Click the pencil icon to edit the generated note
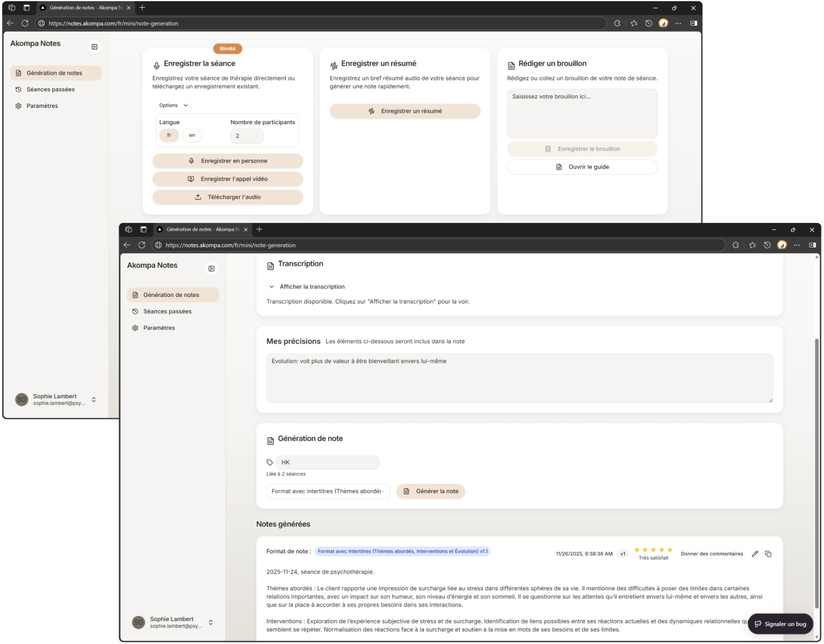 click(755, 553)
